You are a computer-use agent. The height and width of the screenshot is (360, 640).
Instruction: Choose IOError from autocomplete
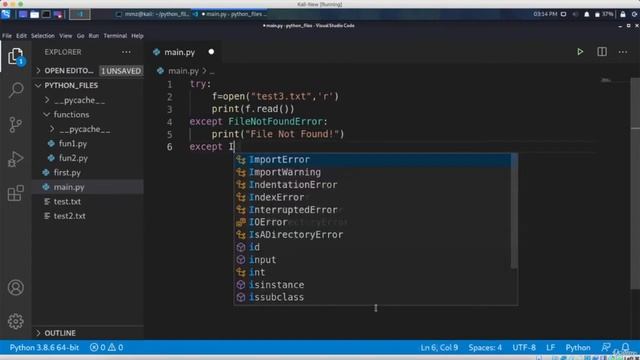[x=373, y=222]
